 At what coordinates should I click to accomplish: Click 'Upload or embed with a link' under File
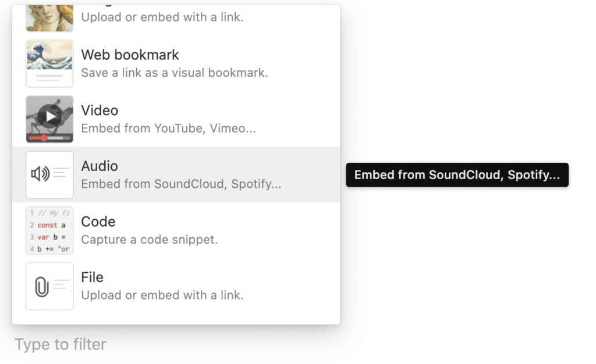point(162,295)
